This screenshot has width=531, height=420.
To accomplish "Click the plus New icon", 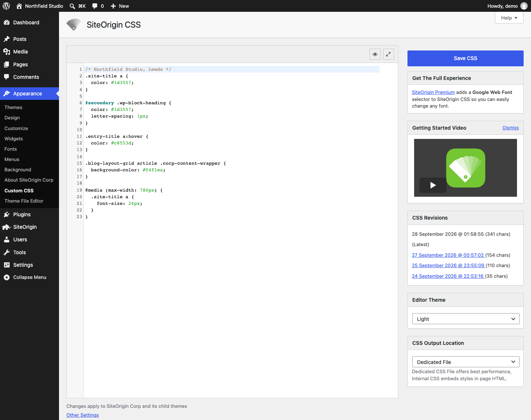I will point(113,6).
